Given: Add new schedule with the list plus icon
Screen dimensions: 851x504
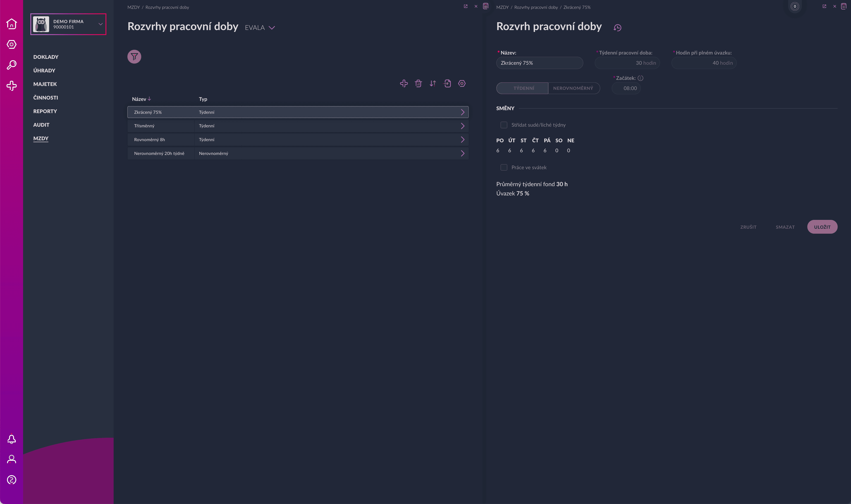Looking at the screenshot, I should tap(404, 83).
